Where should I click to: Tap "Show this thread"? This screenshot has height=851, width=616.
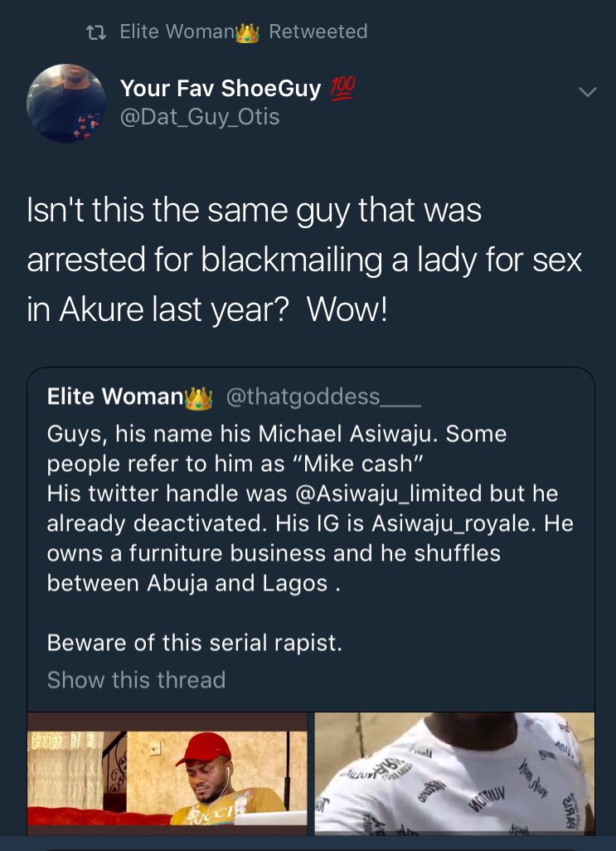click(136, 680)
